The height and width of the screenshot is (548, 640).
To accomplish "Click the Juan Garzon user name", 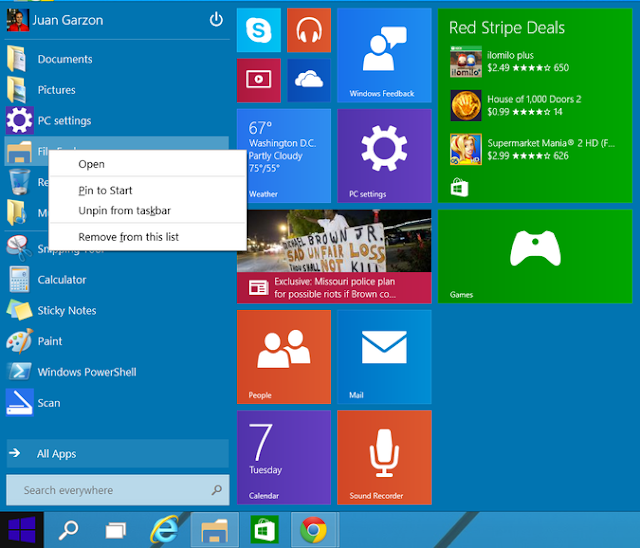I will [68, 20].
